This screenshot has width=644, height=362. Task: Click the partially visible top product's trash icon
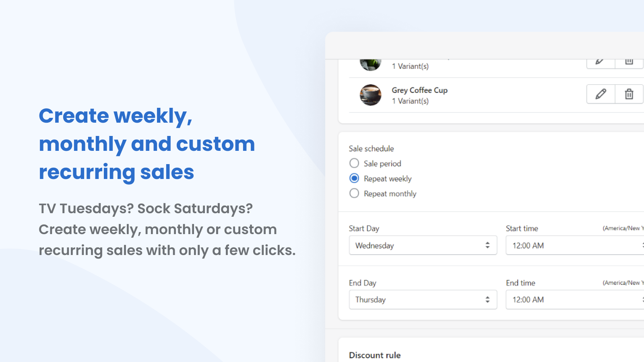tap(629, 62)
